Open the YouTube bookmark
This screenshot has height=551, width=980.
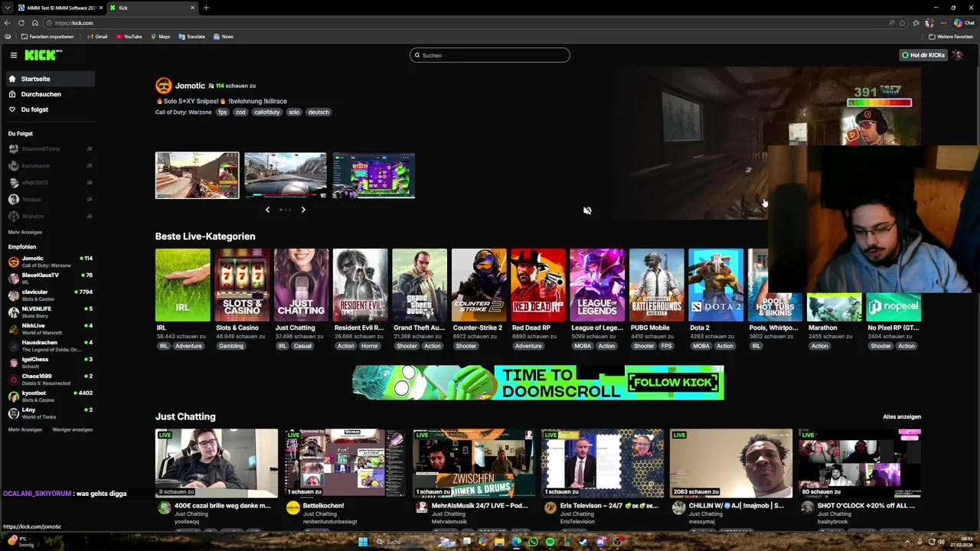(x=129, y=37)
